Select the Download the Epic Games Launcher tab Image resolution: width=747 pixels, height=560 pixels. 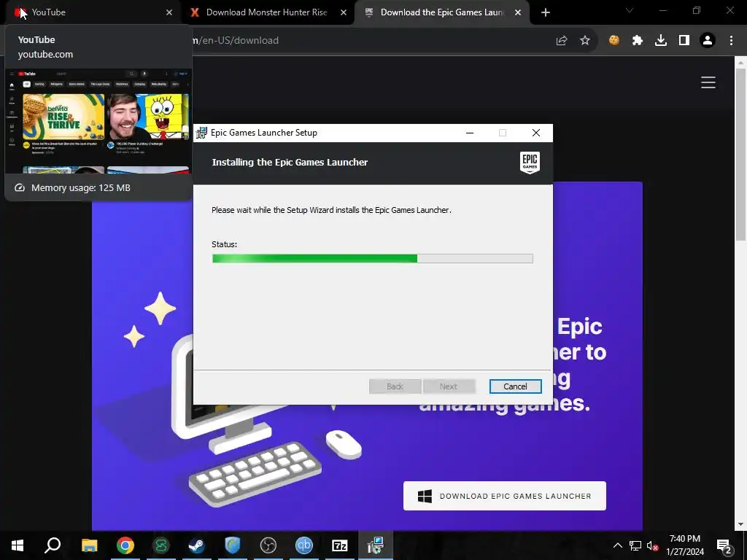[x=441, y=12]
